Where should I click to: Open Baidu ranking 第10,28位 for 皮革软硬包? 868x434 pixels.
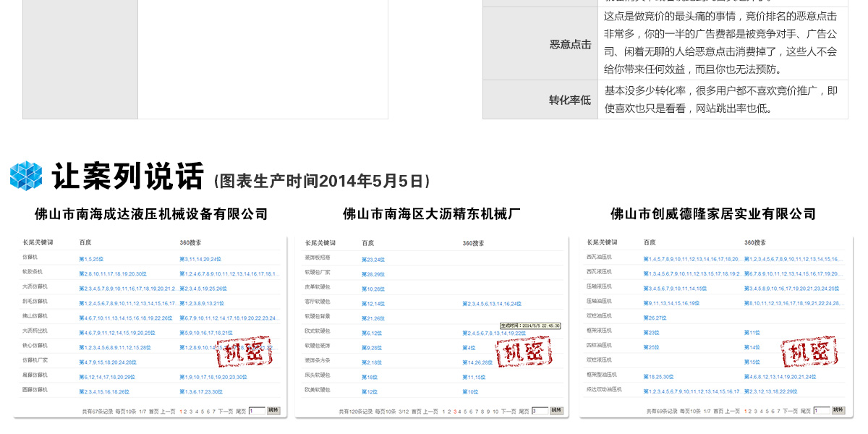tap(373, 289)
